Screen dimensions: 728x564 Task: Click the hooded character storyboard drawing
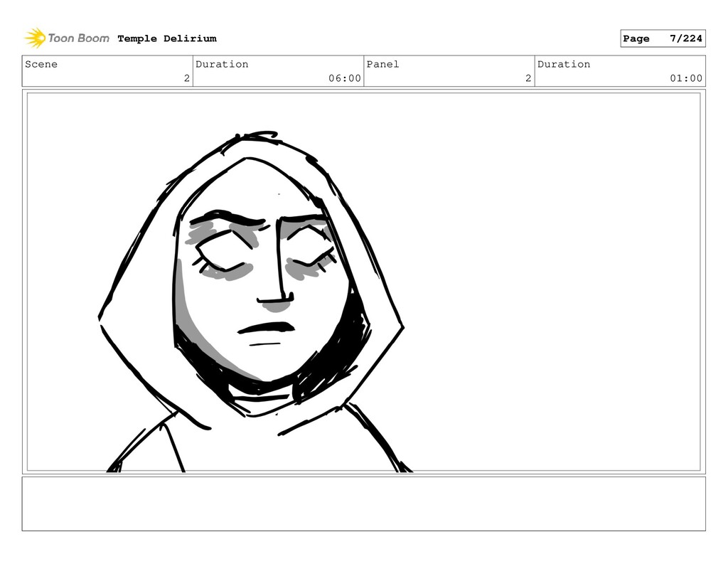click(251, 302)
